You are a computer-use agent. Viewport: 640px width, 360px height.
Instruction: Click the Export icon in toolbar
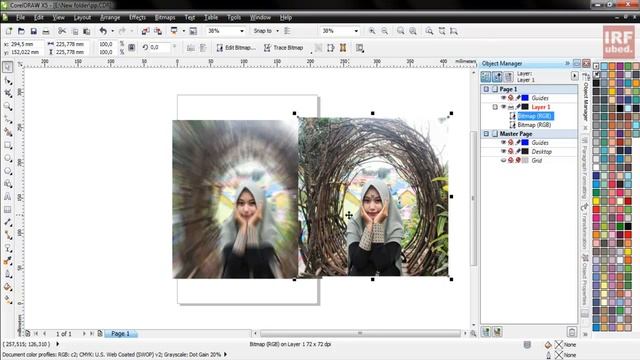[x=158, y=31]
